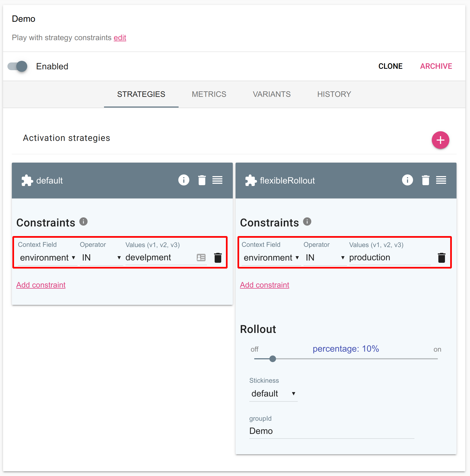
Task: Remove the production environment constraint
Action: click(441, 258)
